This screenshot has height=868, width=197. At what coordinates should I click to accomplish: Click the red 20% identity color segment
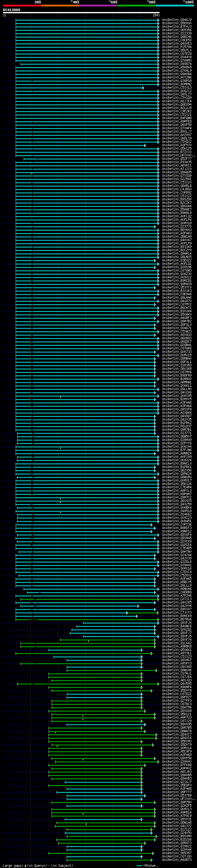pos(22,6)
